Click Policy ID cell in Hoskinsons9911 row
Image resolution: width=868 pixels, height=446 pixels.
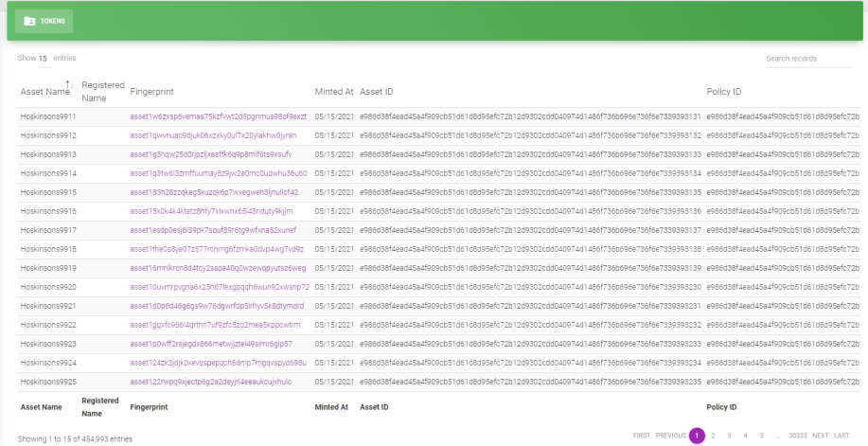[785, 116]
